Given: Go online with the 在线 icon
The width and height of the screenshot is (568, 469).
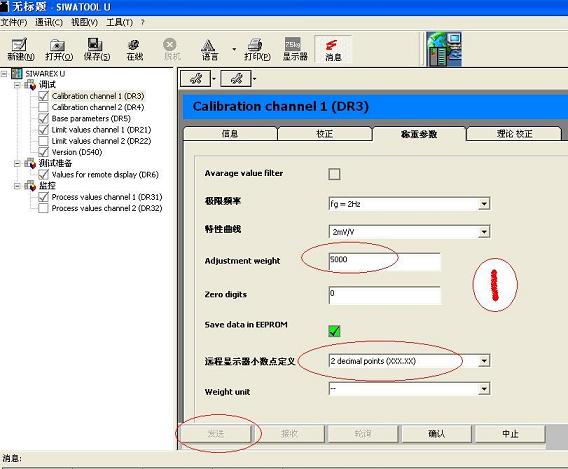Looking at the screenshot, I should pyautogui.click(x=134, y=49).
